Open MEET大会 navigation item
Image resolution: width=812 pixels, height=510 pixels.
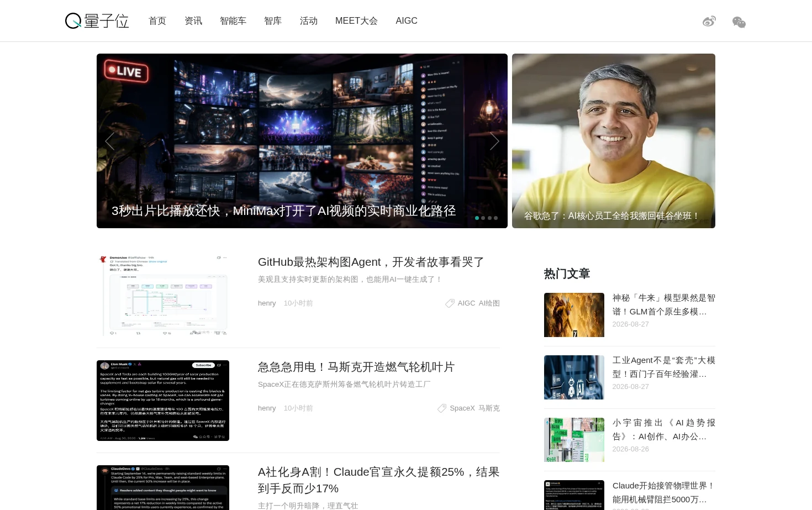point(356,21)
